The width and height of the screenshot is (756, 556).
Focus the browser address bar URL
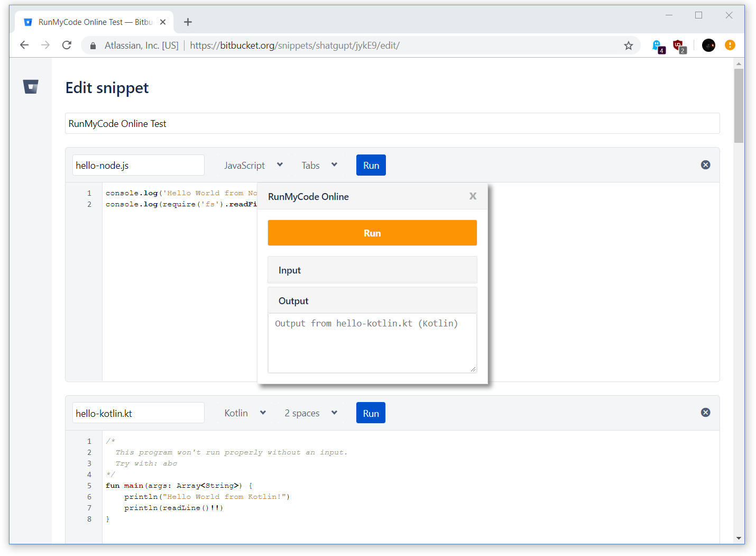[294, 45]
